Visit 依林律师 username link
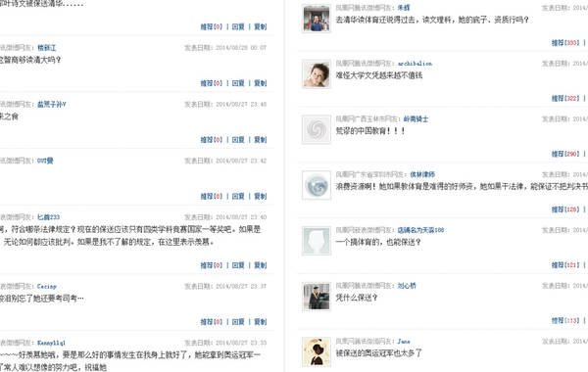This screenshot has height=372, width=588. point(422,174)
